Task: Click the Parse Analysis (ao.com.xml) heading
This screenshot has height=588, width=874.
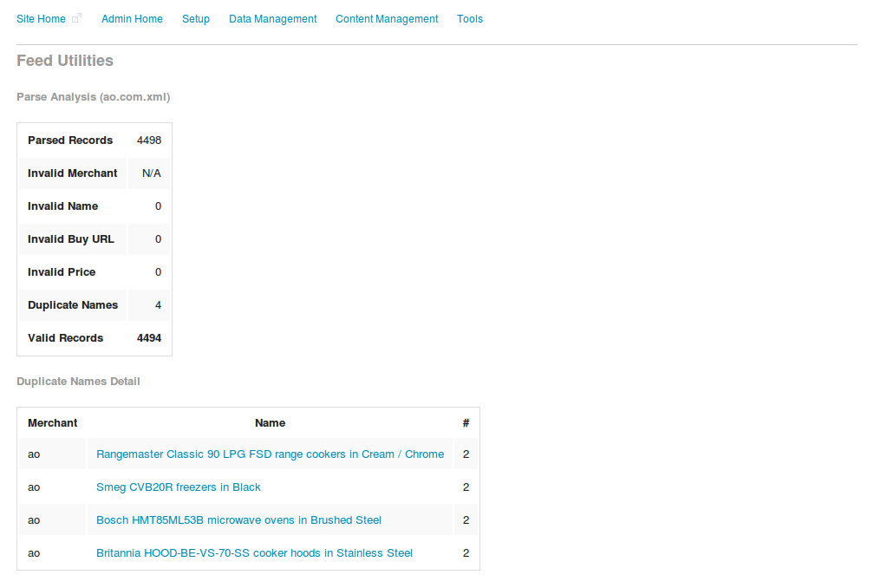Action: (x=93, y=97)
